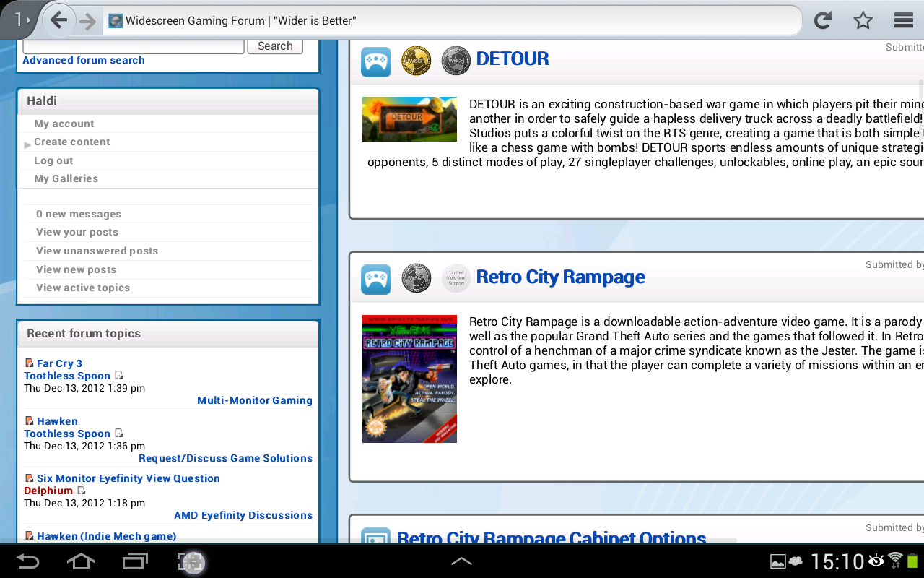
Task: Open Retro City Rampage Cabinet Options title
Action: pos(552,538)
